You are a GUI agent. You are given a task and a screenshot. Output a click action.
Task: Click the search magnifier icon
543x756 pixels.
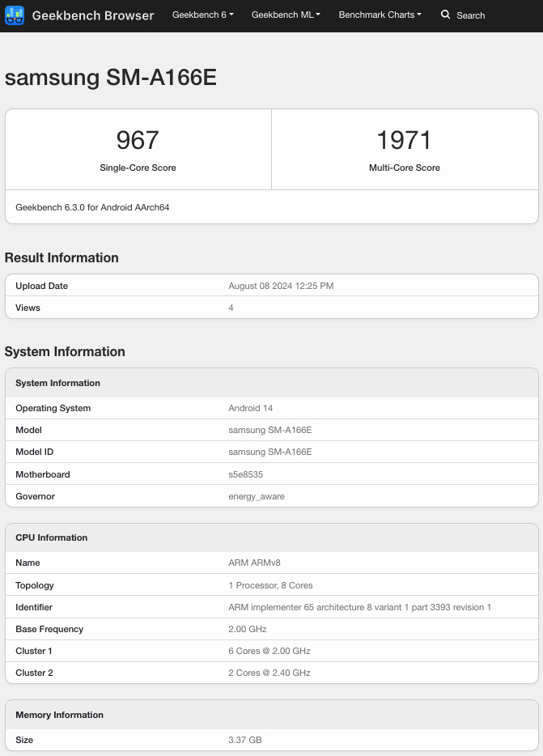click(445, 15)
